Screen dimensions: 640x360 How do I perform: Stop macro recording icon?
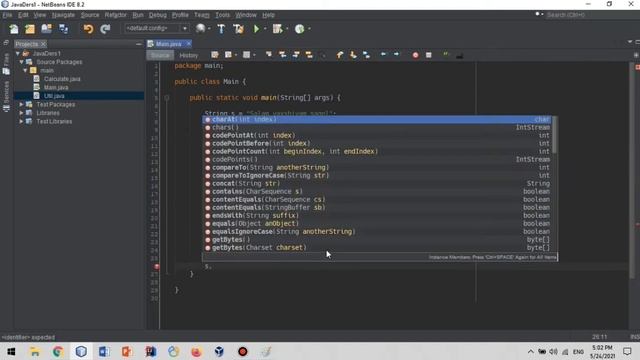pyautogui.click(x=429, y=55)
